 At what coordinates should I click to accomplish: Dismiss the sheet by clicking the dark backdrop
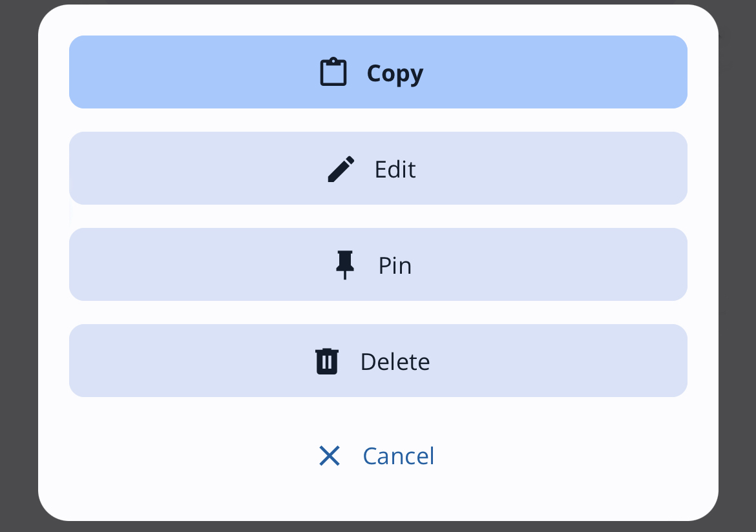18,265
